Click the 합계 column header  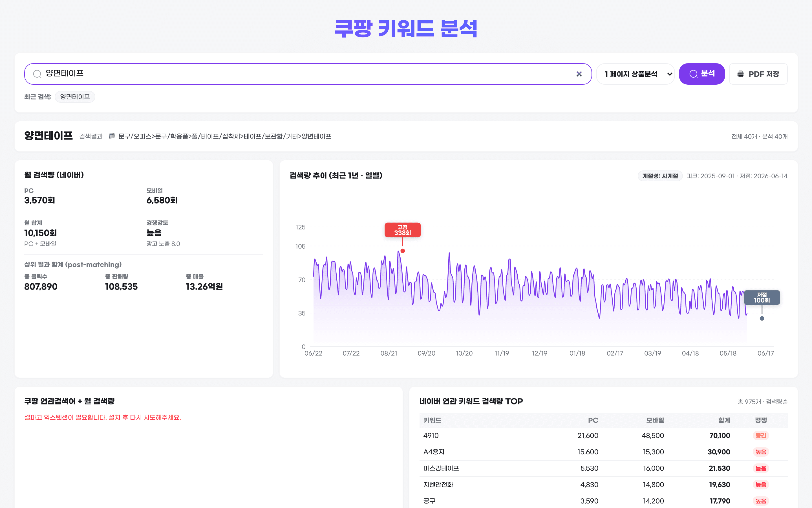[x=724, y=420]
